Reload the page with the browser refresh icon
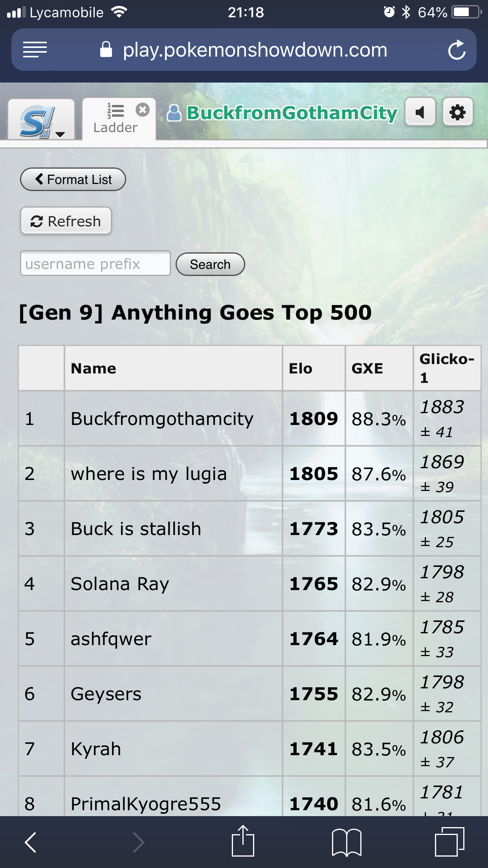Screen dimensions: 488x868 pos(457,50)
